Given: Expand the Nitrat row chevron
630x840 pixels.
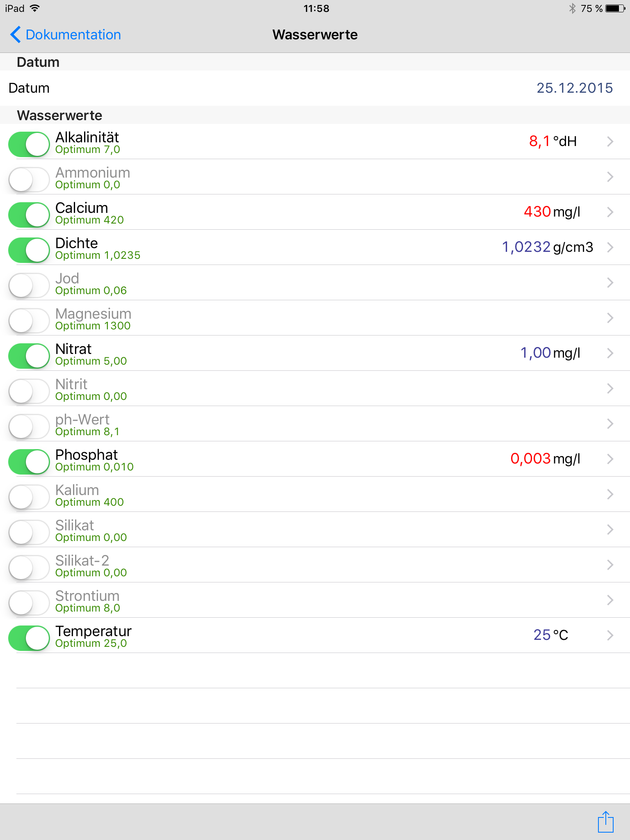Looking at the screenshot, I should 610,353.
